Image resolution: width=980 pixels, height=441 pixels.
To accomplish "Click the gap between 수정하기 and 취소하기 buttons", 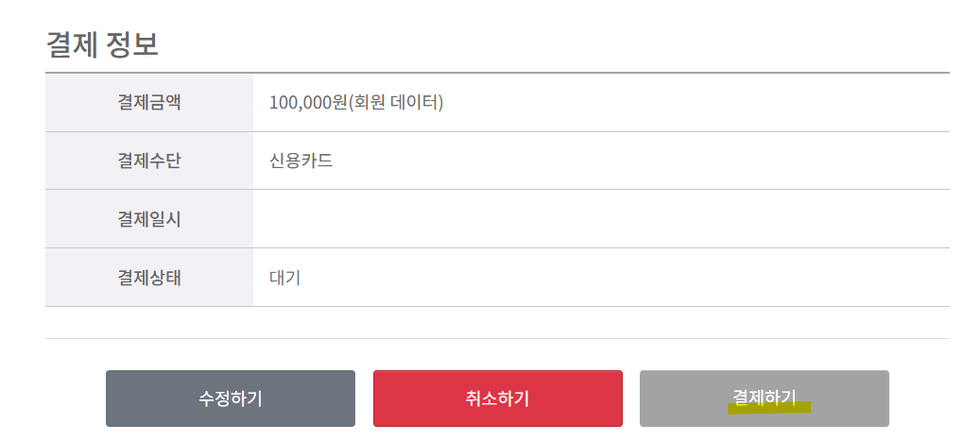I will (x=364, y=399).
